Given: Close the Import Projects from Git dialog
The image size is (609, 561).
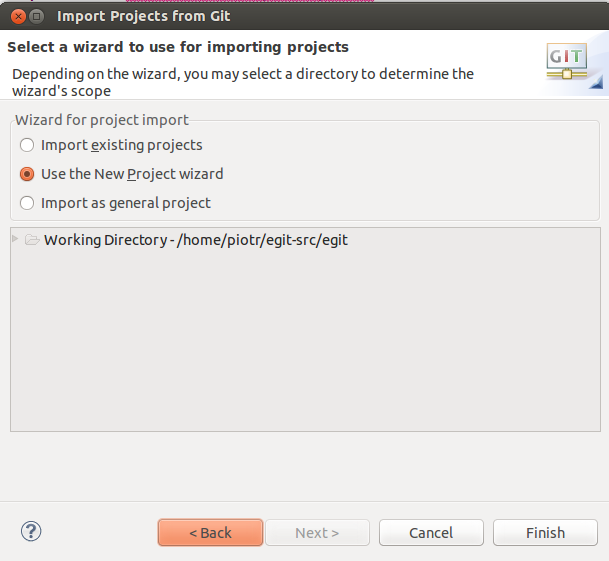Looking at the screenshot, I should 17,16.
